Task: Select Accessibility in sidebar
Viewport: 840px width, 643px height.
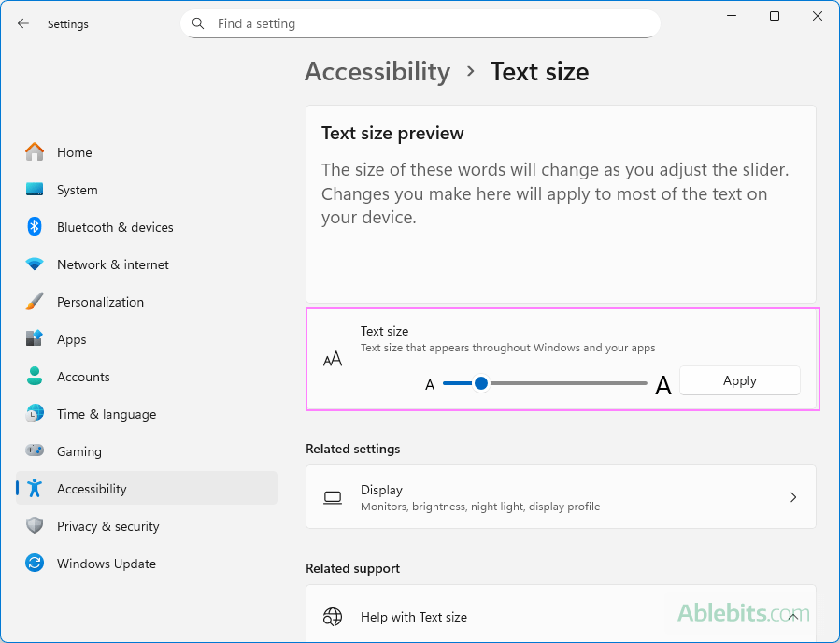Action: 147,488
